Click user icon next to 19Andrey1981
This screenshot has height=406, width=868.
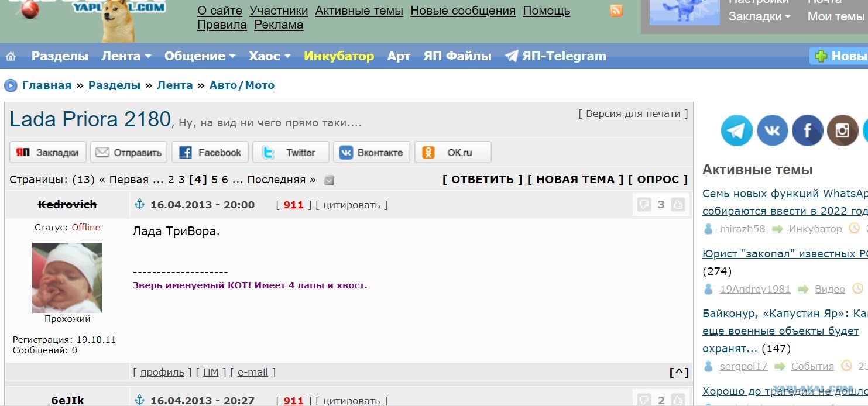pos(708,289)
